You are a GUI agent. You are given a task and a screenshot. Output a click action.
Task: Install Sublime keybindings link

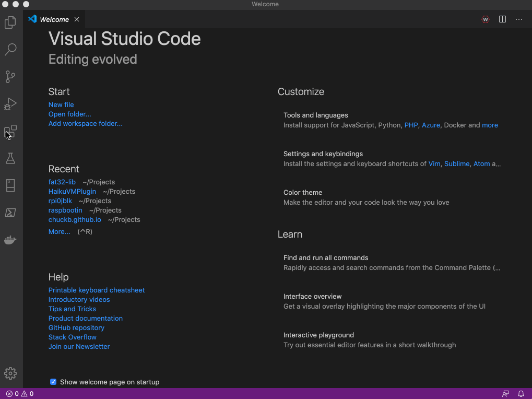coord(457,164)
